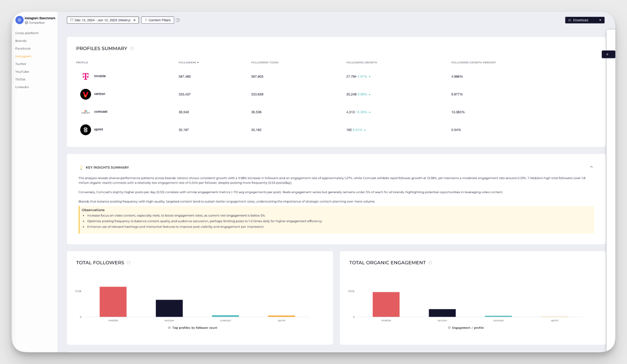Click sprint growth percent 0.54%
The image size is (627, 364).
(456, 130)
